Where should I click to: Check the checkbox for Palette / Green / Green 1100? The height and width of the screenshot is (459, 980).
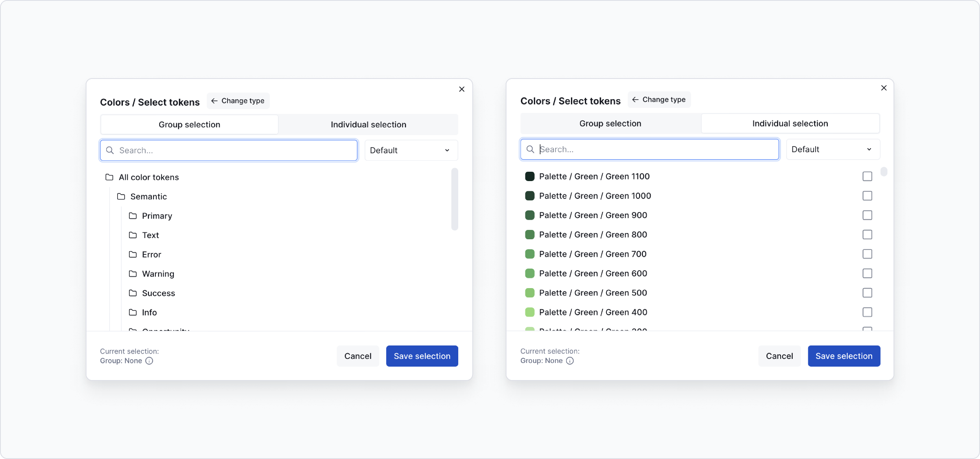click(x=867, y=176)
